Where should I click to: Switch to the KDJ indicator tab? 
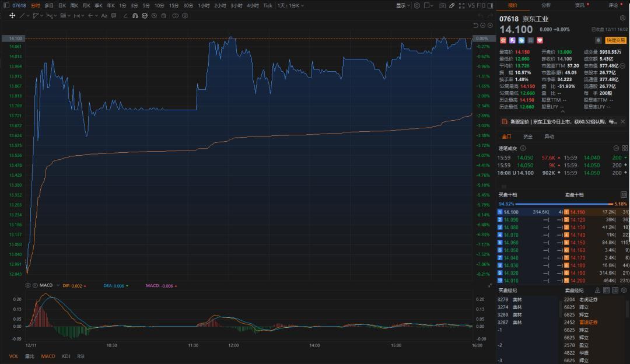66,356
